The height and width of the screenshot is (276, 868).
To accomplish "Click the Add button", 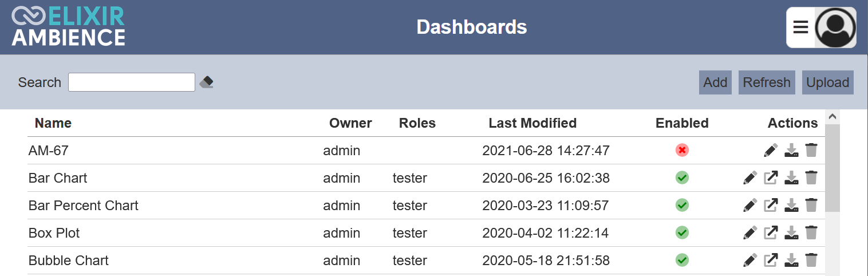I will pos(715,82).
